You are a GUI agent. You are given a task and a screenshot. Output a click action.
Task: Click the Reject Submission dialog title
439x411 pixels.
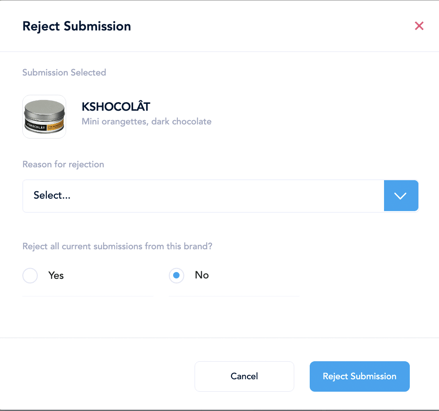pos(77,26)
